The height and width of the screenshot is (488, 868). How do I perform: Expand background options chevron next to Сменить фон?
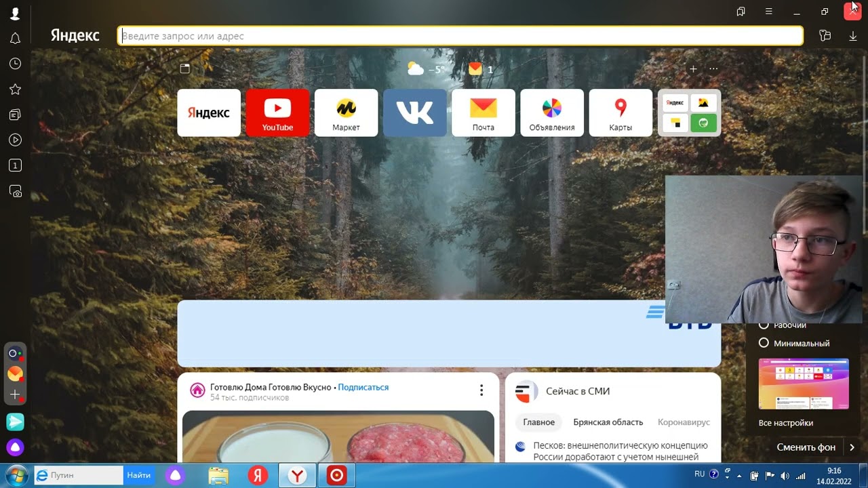pos(852,447)
